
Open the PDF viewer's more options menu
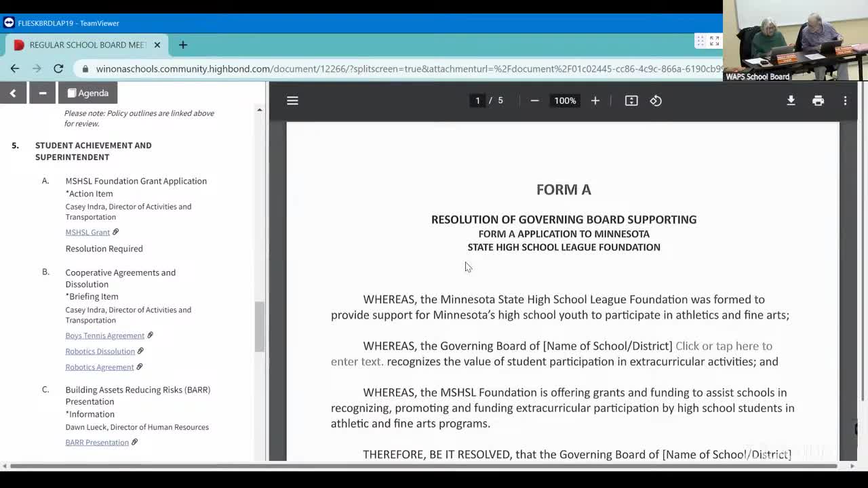845,100
